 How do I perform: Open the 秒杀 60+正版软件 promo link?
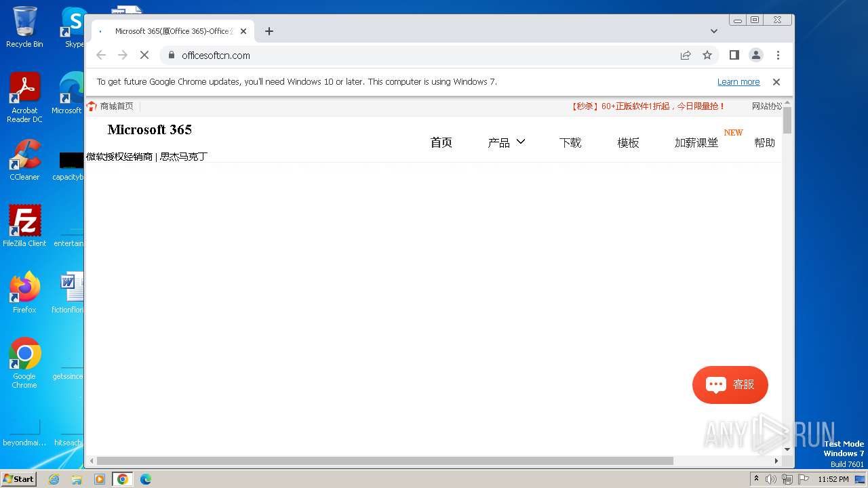(x=648, y=106)
